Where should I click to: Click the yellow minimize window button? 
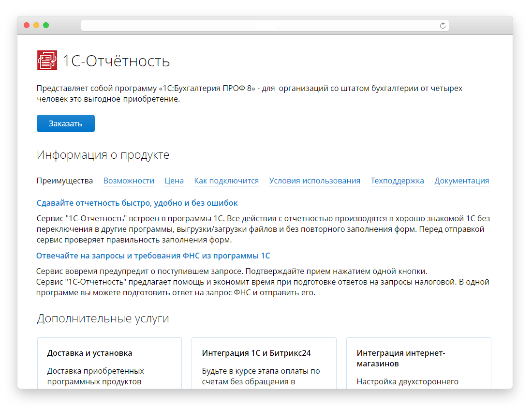click(x=36, y=25)
